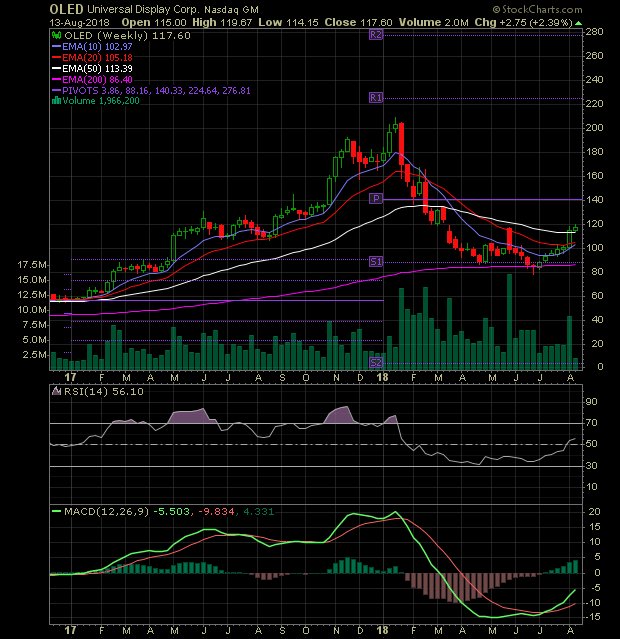Click the N month label on MACD time axis
Viewport: 620px width, 639px height.
click(x=336, y=630)
